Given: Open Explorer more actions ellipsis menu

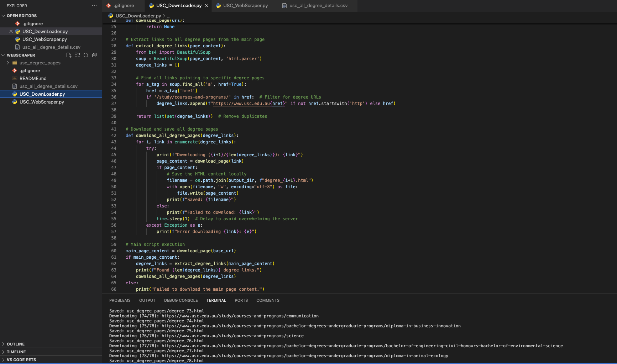Looking at the screenshot, I should (94, 6).
